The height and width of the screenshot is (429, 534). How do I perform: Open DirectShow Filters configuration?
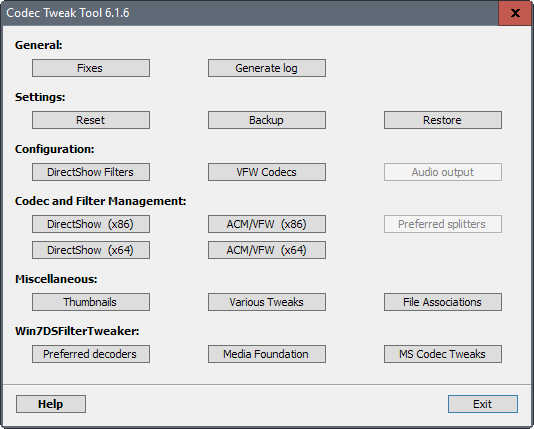coord(91,172)
